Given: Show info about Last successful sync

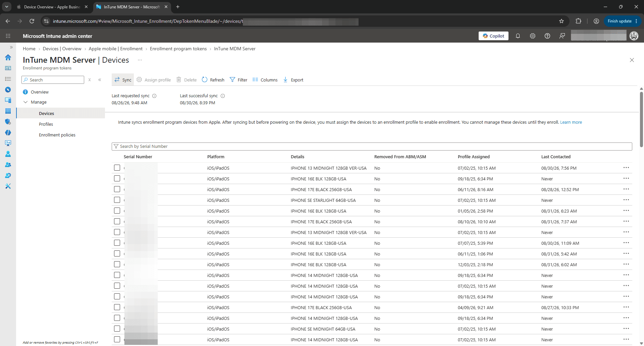Looking at the screenshot, I should [223, 96].
